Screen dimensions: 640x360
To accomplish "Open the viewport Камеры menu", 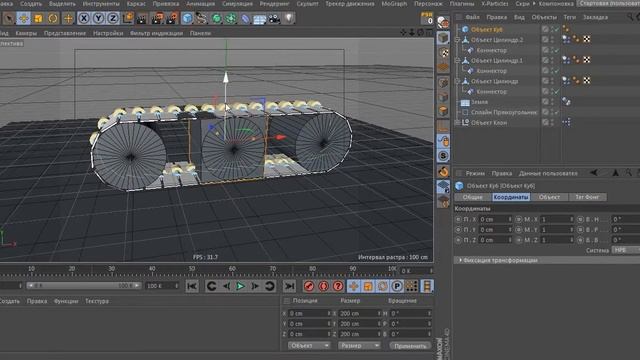I will pos(26,33).
